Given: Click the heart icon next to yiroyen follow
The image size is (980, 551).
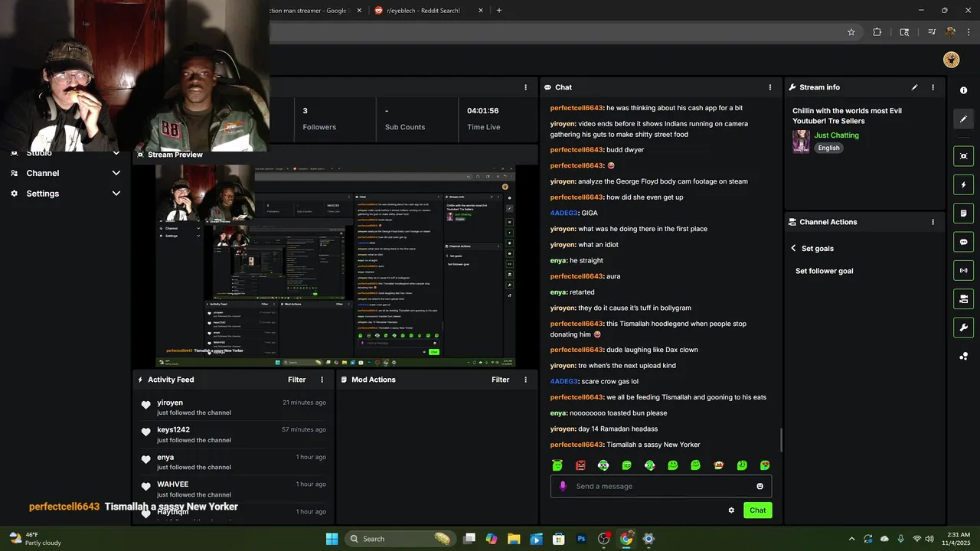Looking at the screenshot, I should point(145,406).
